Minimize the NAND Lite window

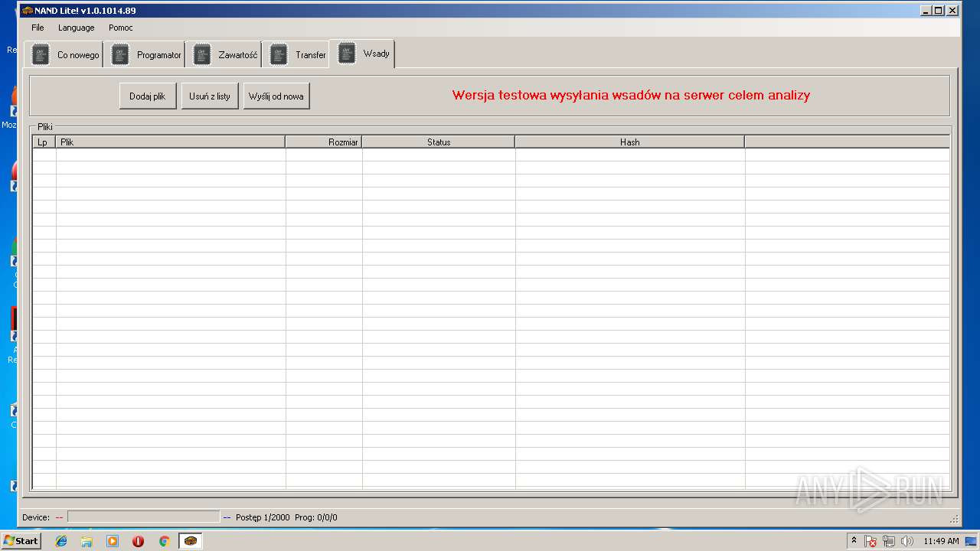click(926, 11)
